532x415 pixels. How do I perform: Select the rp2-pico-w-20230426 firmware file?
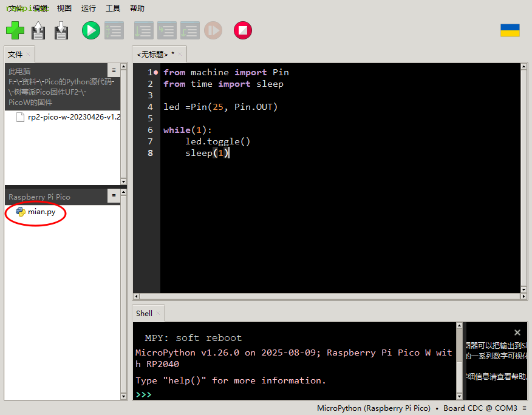tap(73, 117)
